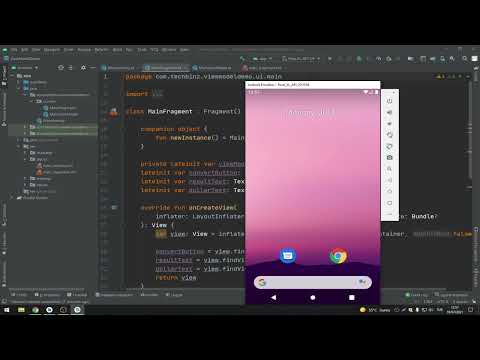The image size is (480, 360).
Task: Click the Search Everywhere magnifier icon
Action: click(465, 59)
